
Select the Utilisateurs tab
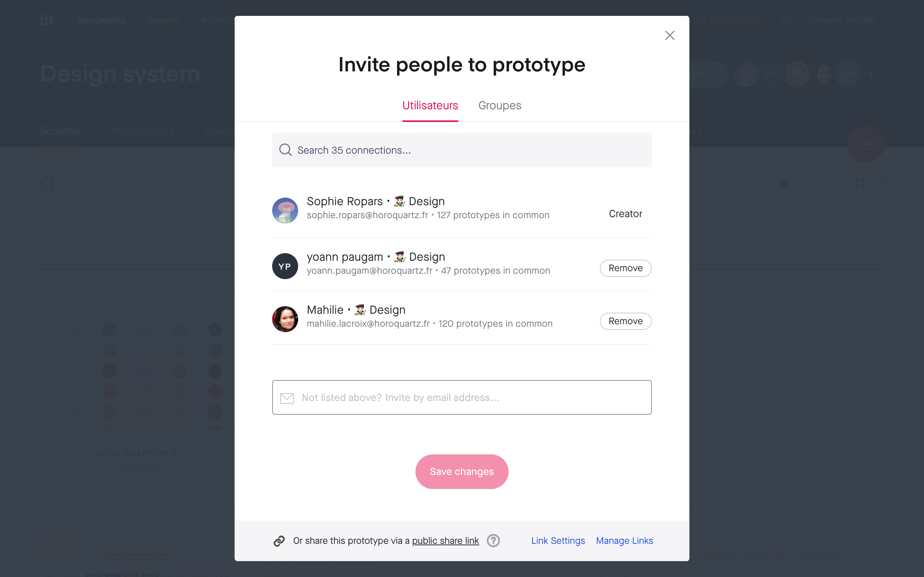click(x=430, y=106)
